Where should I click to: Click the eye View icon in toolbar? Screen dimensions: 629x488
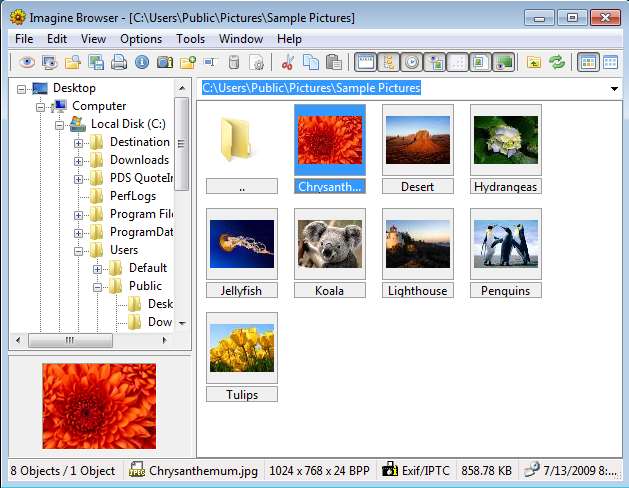click(x=27, y=62)
